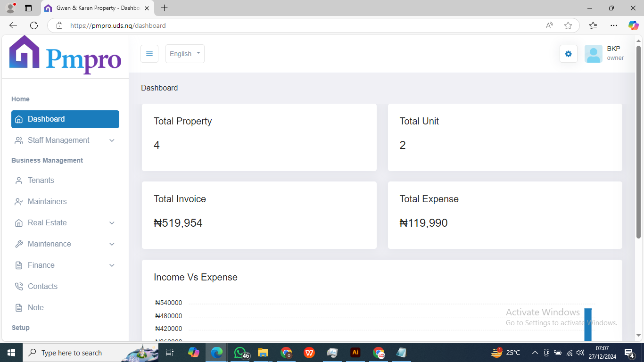
Task: Open the Note page
Action: click(35, 308)
